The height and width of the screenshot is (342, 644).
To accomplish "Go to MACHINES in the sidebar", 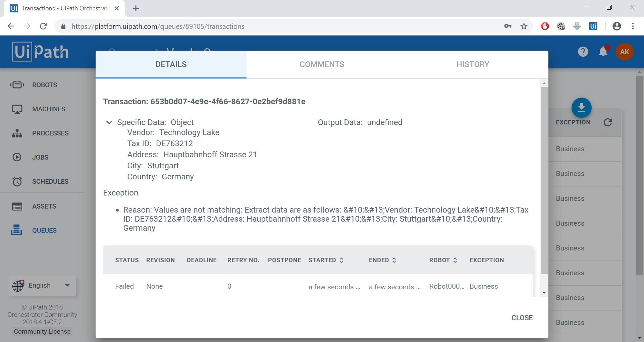I will pyautogui.click(x=49, y=109).
